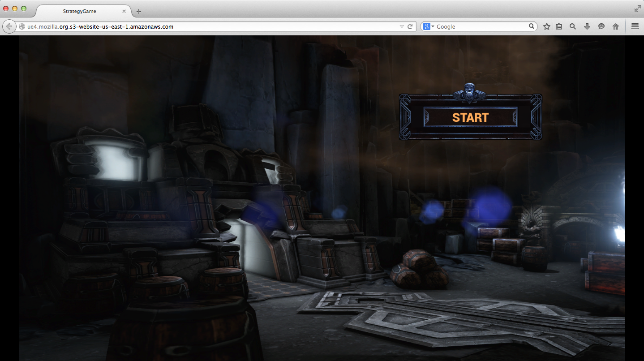Screen dimensions: 644x361
Task: Bookmark this page with the star icon
Action: pyautogui.click(x=547, y=26)
